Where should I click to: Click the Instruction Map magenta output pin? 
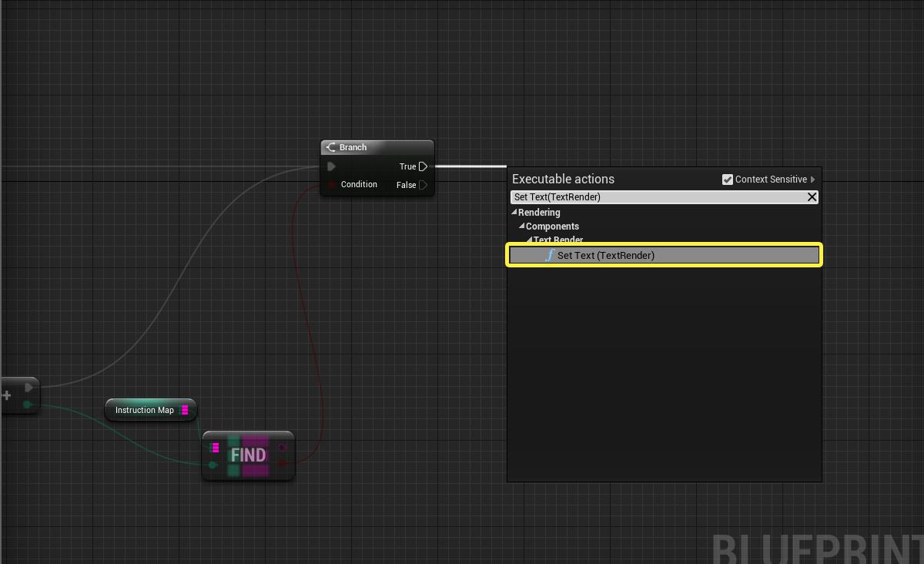(x=185, y=410)
